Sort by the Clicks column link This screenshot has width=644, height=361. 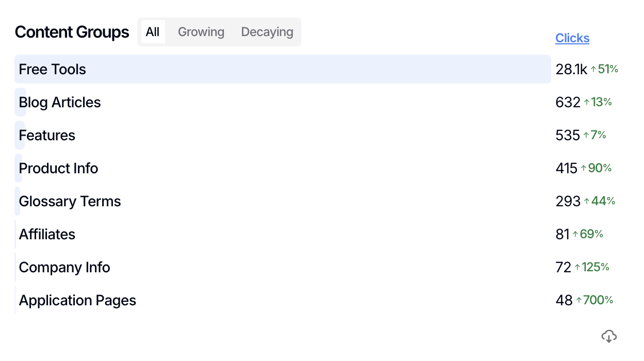point(572,38)
